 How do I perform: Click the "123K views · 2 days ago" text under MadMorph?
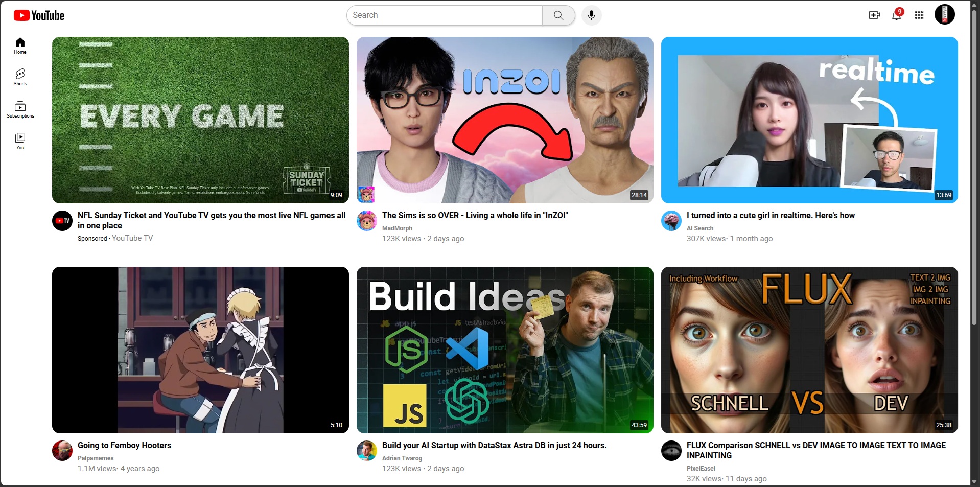423,239
